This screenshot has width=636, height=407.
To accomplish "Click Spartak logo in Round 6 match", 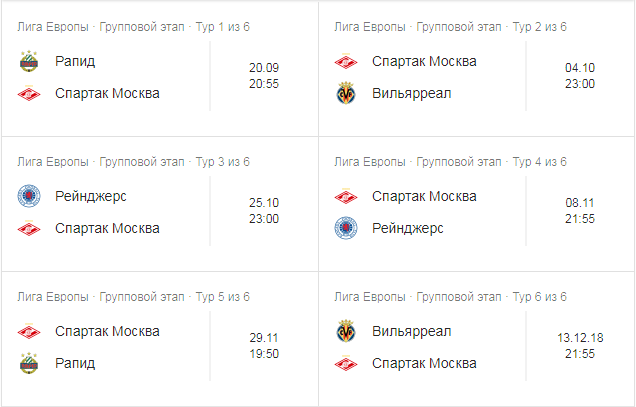I will [x=346, y=363].
